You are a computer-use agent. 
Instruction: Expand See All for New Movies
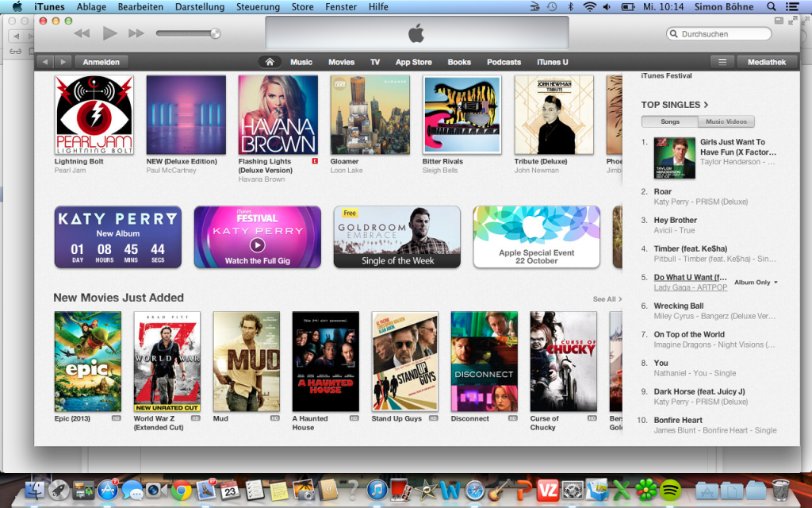pos(607,299)
